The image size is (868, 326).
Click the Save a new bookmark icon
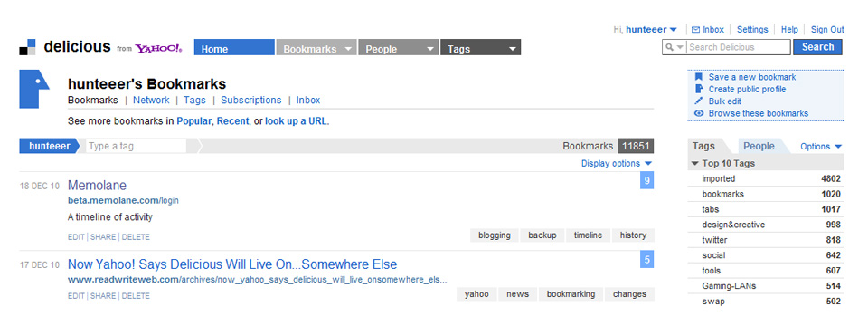point(699,77)
